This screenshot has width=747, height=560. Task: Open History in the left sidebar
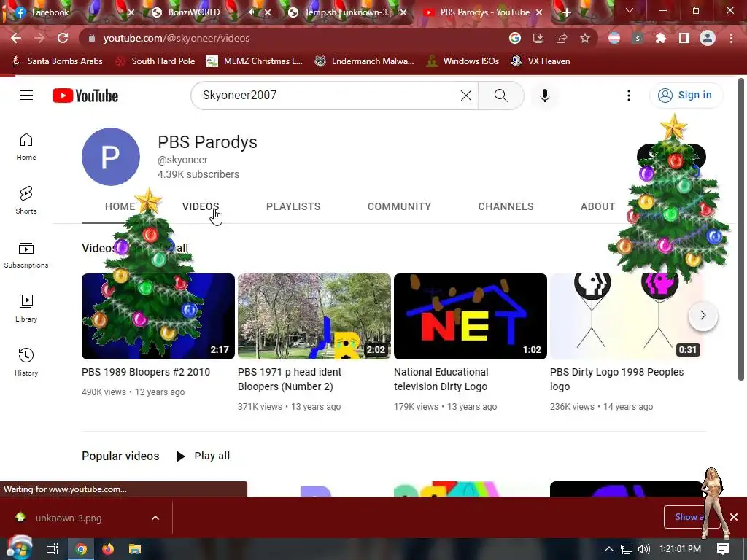26,362
